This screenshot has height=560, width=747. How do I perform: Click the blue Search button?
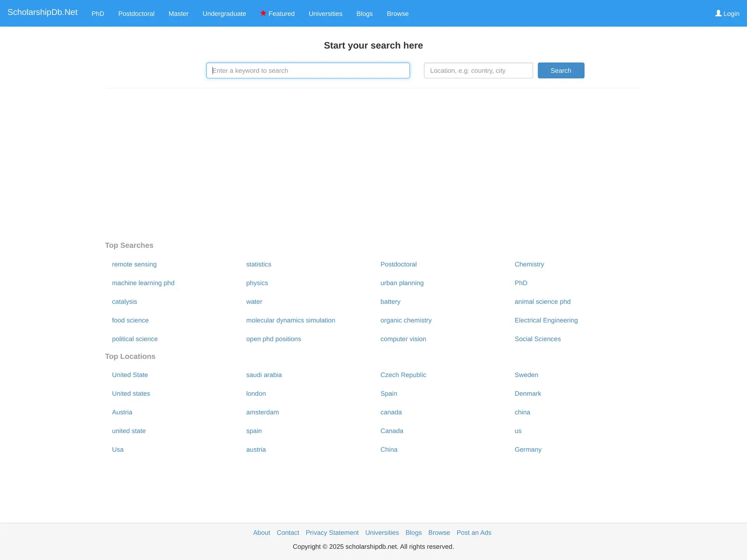(561, 70)
